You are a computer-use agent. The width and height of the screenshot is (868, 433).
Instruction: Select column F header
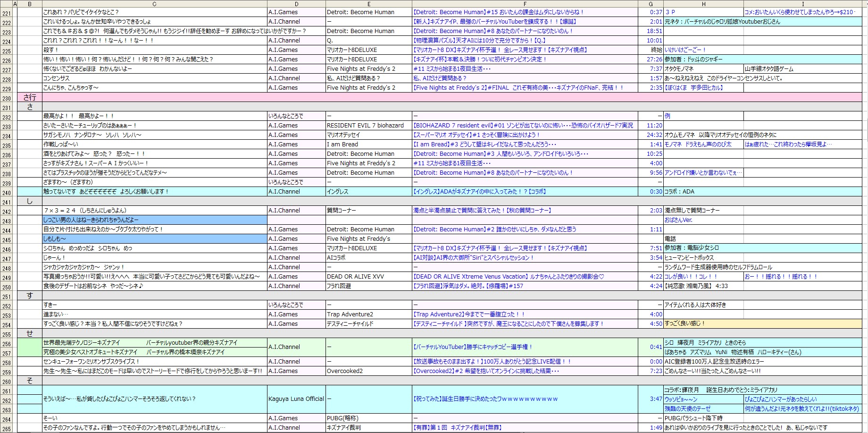coord(525,4)
